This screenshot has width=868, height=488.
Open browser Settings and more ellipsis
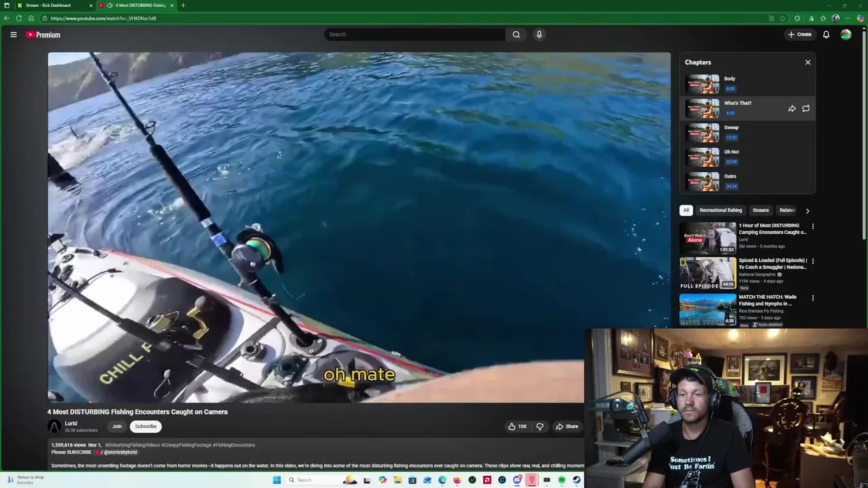click(848, 18)
